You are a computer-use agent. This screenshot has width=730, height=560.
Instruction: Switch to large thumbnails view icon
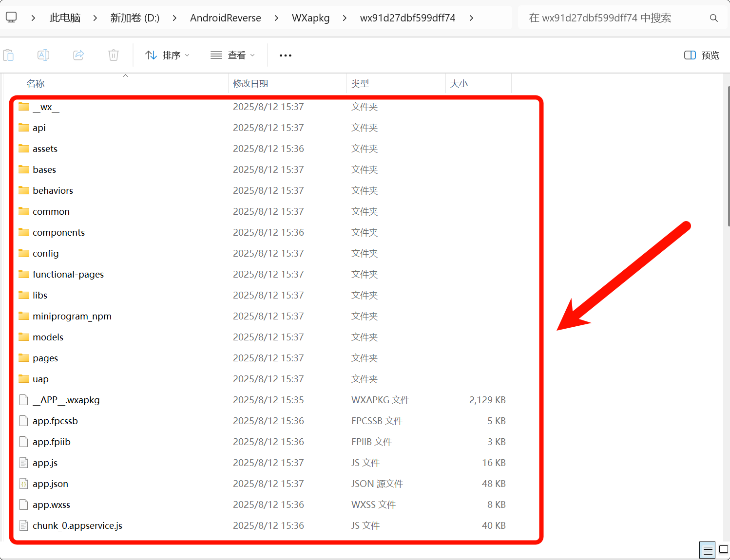[x=724, y=550]
